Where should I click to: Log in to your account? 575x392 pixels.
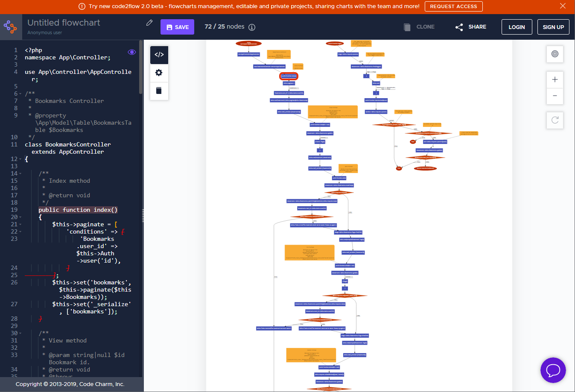click(x=517, y=26)
